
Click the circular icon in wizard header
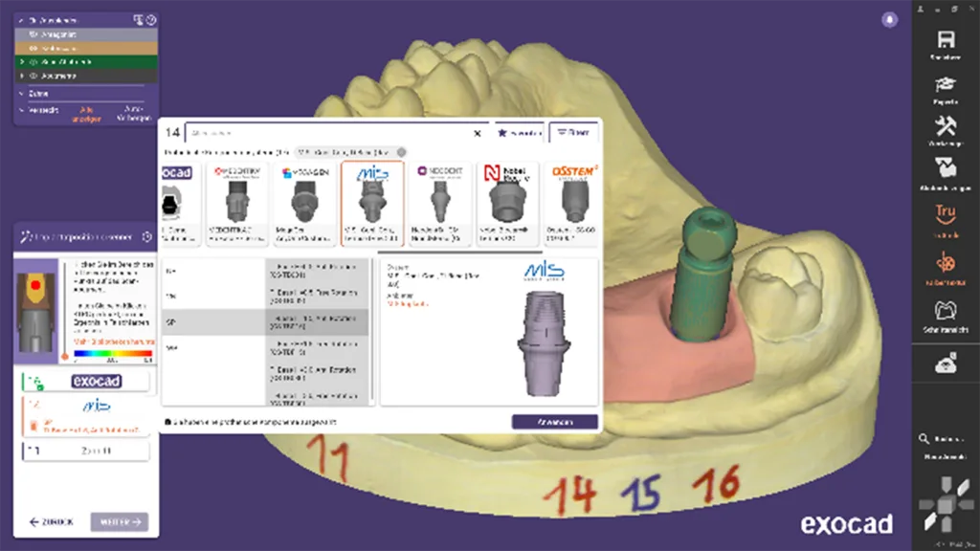tap(146, 237)
